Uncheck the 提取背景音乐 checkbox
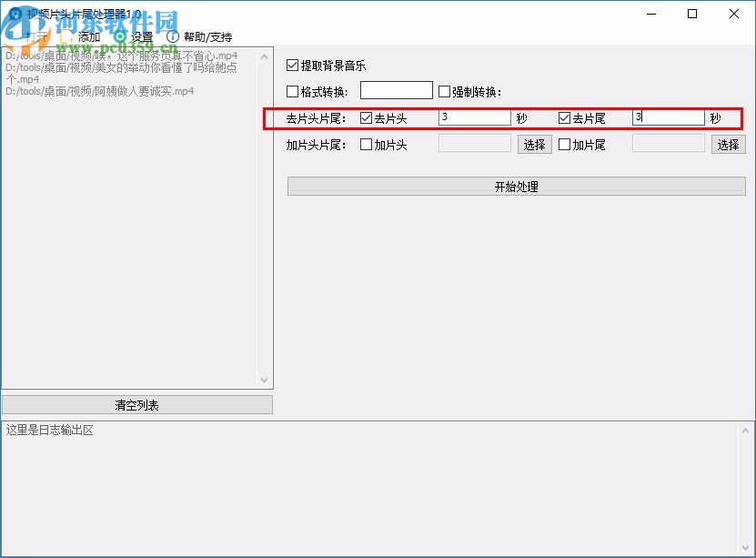The width and height of the screenshot is (756, 558). (x=293, y=65)
